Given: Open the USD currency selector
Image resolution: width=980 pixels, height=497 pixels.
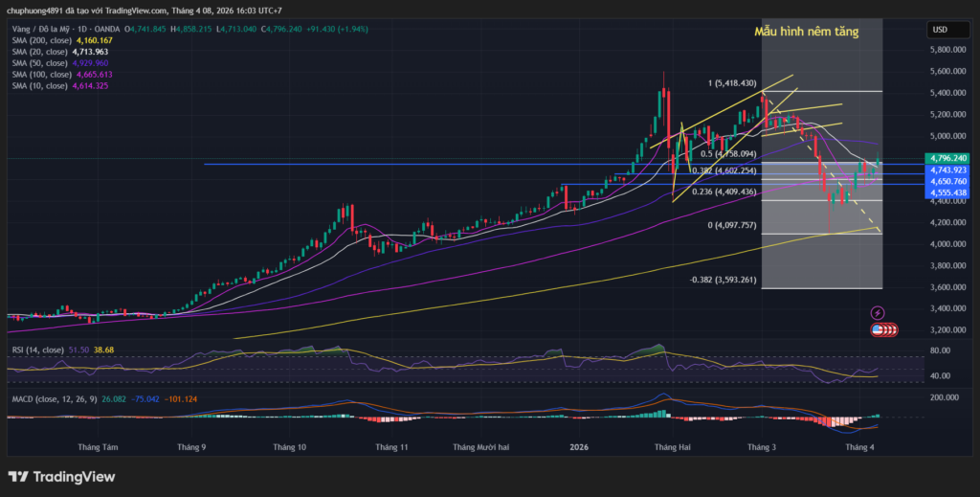Looking at the screenshot, I should point(939,30).
